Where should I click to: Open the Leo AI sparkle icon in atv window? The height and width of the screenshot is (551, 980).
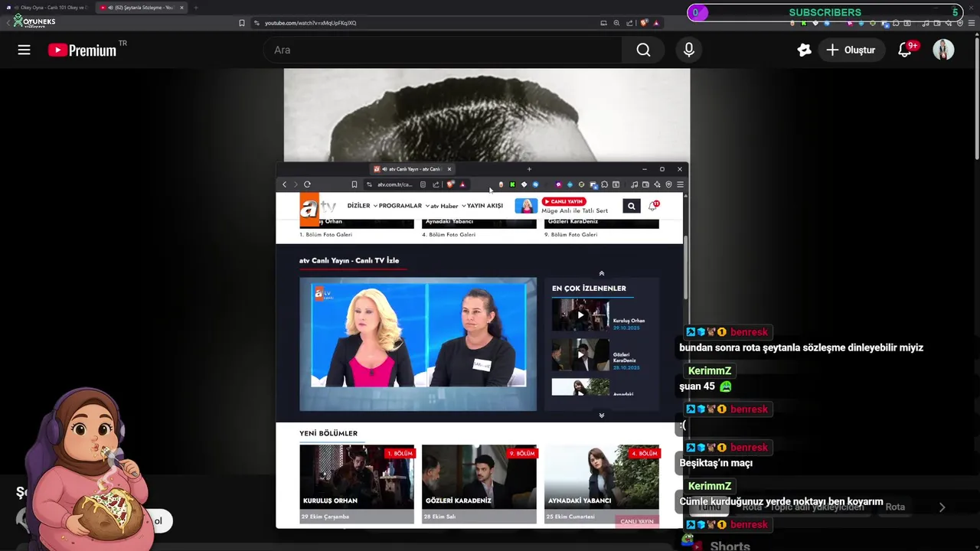657,184
